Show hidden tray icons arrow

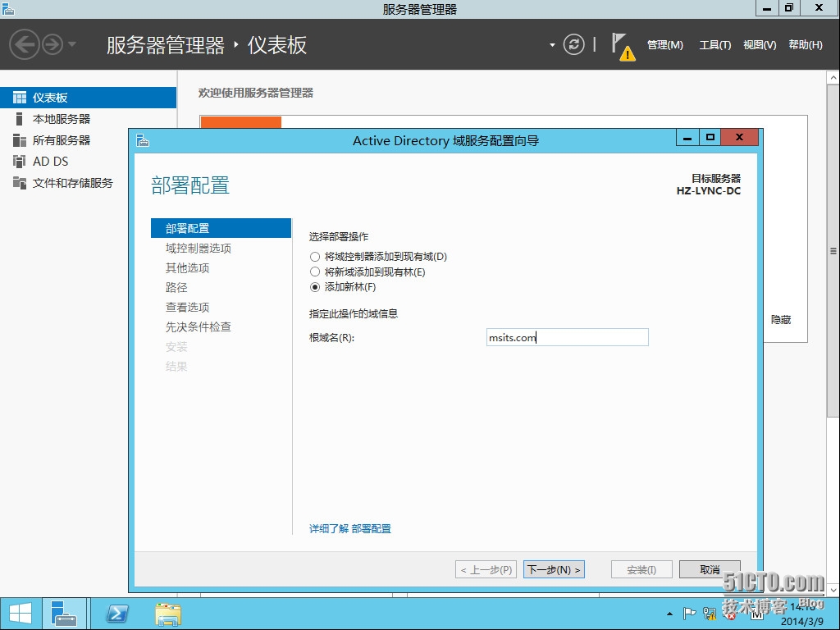click(x=669, y=614)
